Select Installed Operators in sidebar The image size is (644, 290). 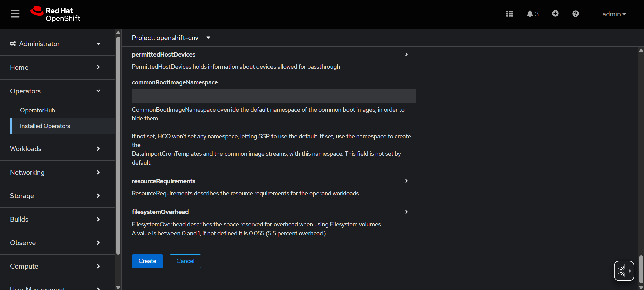[45, 126]
